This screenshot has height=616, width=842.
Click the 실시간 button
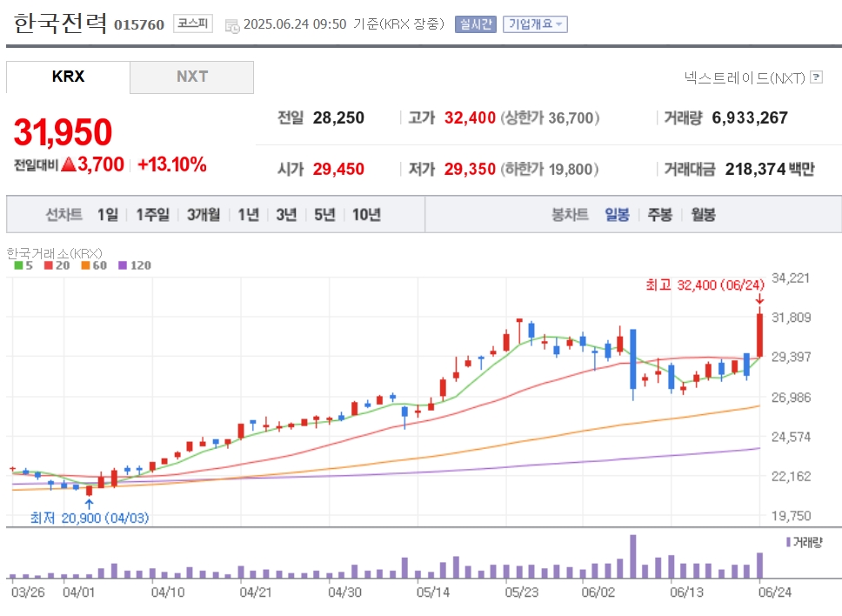(x=475, y=24)
